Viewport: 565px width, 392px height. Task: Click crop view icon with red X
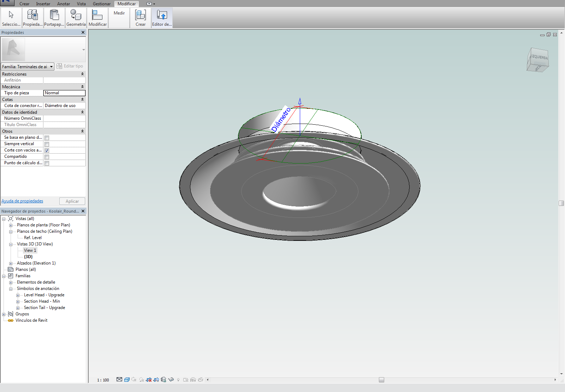pos(149,380)
